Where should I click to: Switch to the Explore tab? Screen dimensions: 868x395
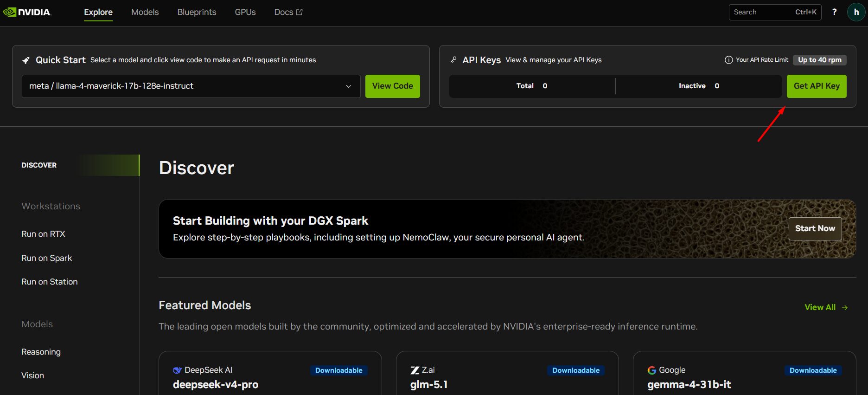coord(98,12)
